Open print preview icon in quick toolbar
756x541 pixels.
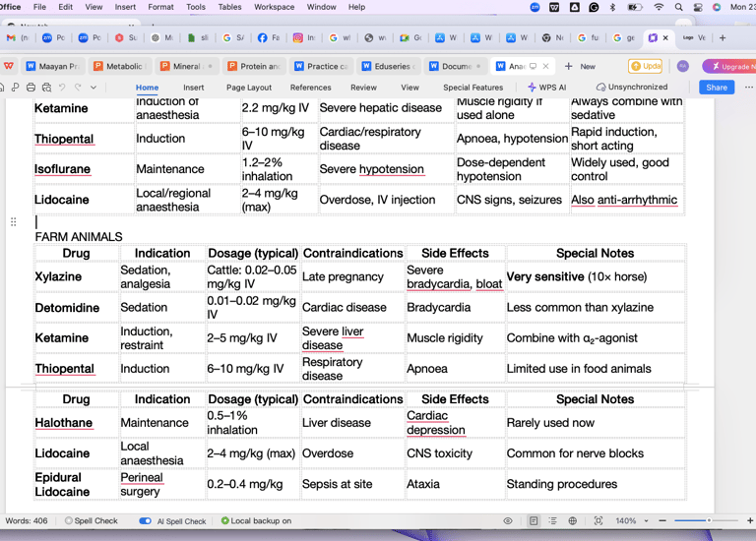point(47,88)
